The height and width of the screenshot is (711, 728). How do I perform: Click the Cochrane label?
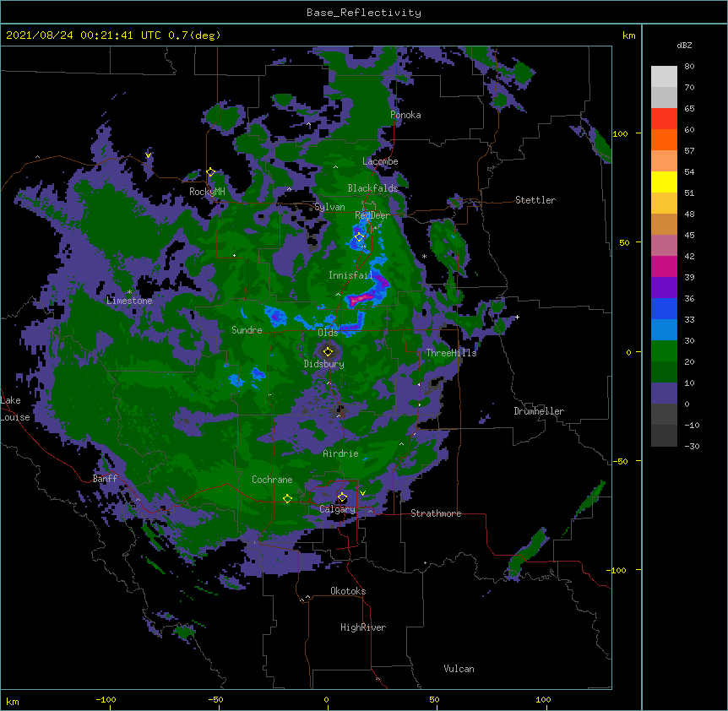[x=272, y=480]
